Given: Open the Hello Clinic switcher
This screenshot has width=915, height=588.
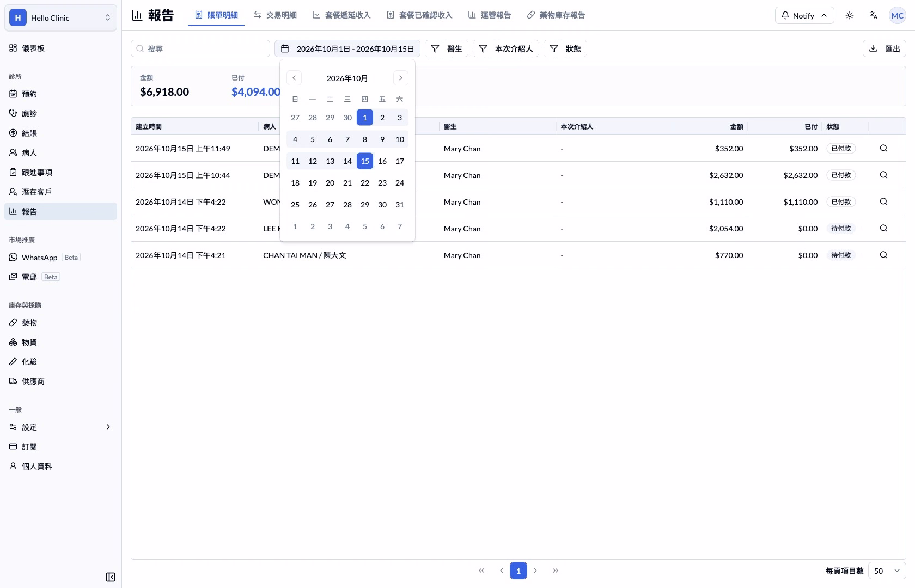Looking at the screenshot, I should click(x=60, y=17).
